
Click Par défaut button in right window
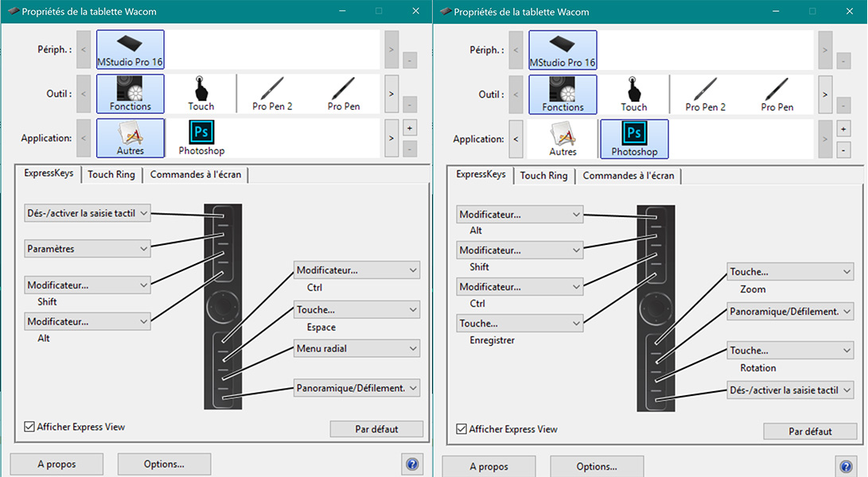point(809,432)
